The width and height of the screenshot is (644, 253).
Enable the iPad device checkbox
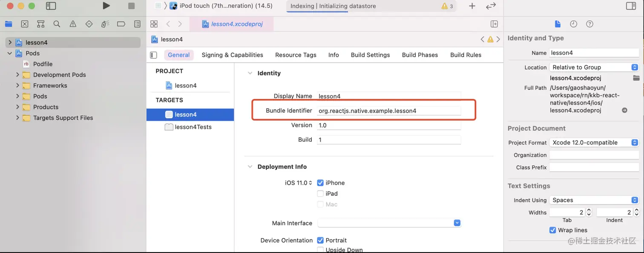[320, 194]
